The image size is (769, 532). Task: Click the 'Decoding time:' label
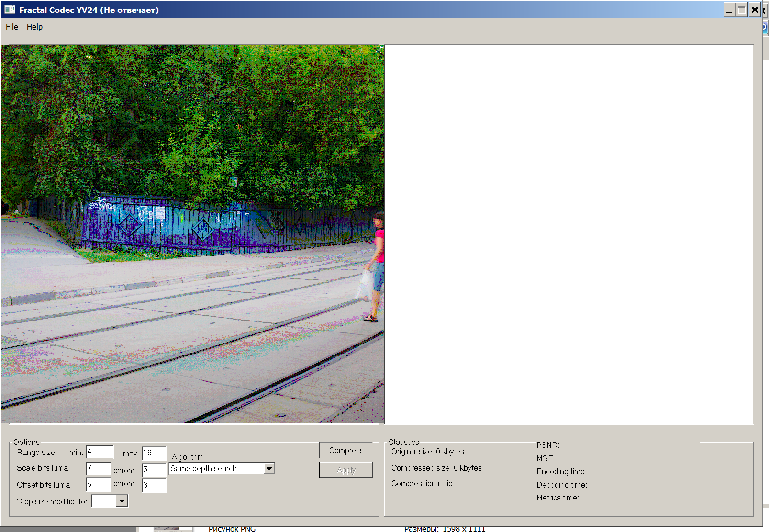point(562,485)
